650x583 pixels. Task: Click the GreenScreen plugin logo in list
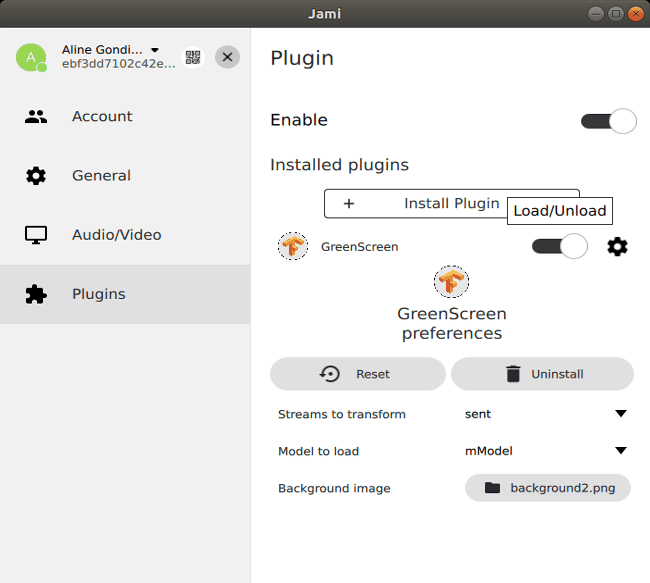pyautogui.click(x=293, y=246)
